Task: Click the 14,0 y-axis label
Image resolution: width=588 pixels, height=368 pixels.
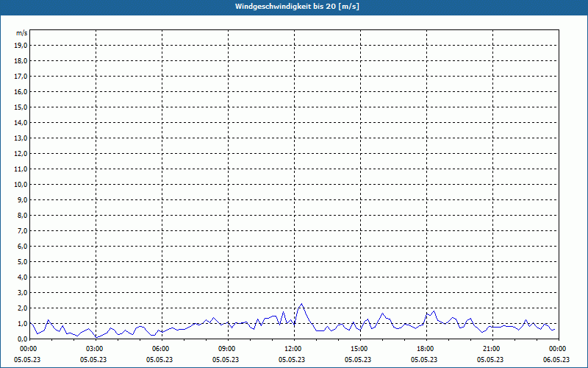Action: point(22,122)
